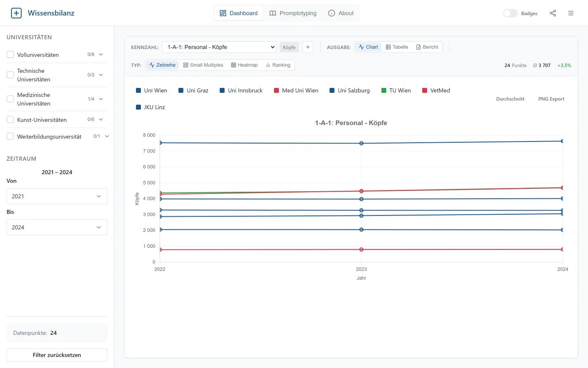Toggle Uni Wien legend swatch
The width and height of the screenshot is (588, 368).
(x=138, y=90)
